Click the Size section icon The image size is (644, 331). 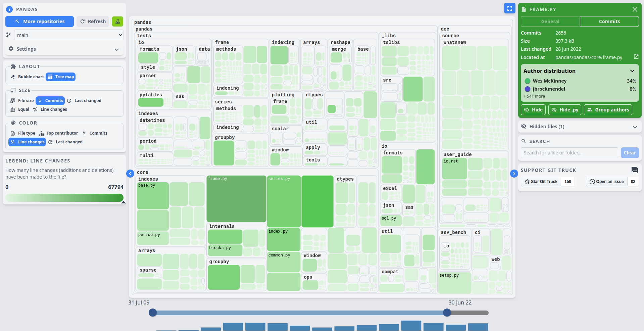(13, 90)
